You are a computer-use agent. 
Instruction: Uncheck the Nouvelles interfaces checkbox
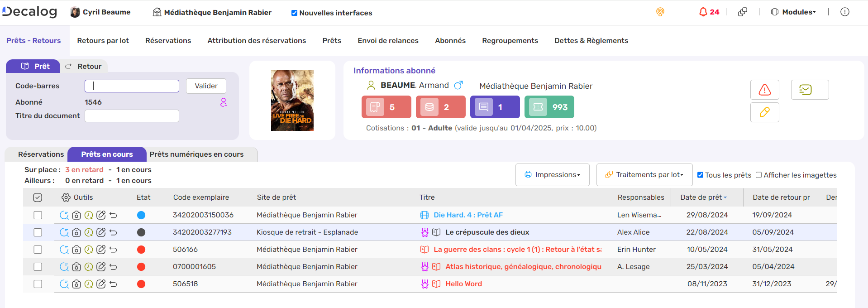click(294, 13)
